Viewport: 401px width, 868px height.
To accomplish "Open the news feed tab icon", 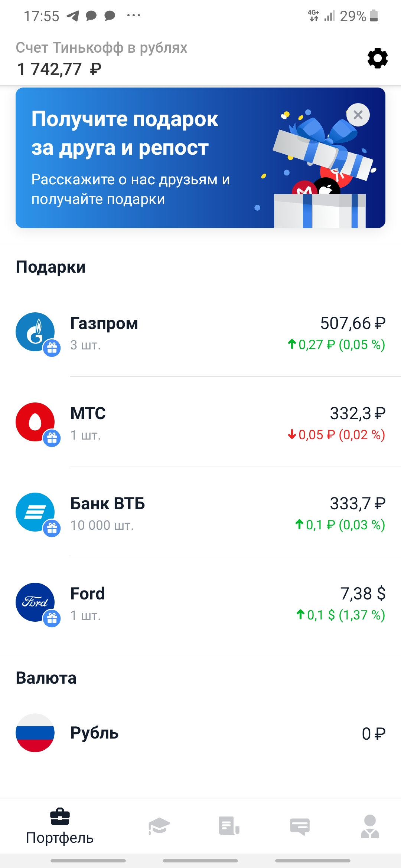I will [x=229, y=826].
